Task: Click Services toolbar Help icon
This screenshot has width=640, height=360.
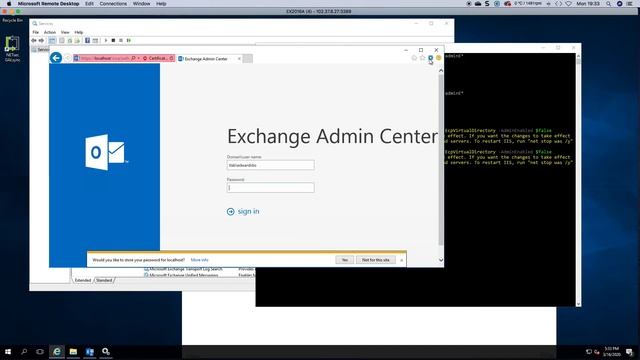Action: [x=87, y=40]
